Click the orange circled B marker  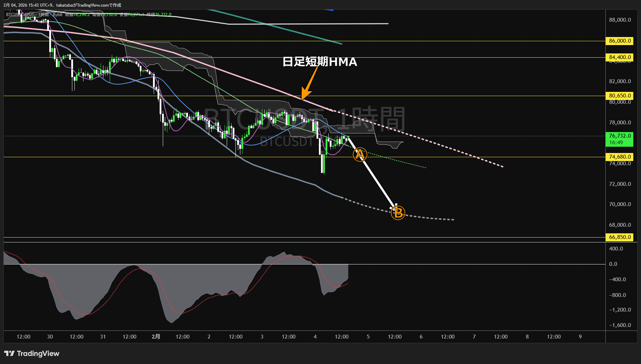point(398,213)
